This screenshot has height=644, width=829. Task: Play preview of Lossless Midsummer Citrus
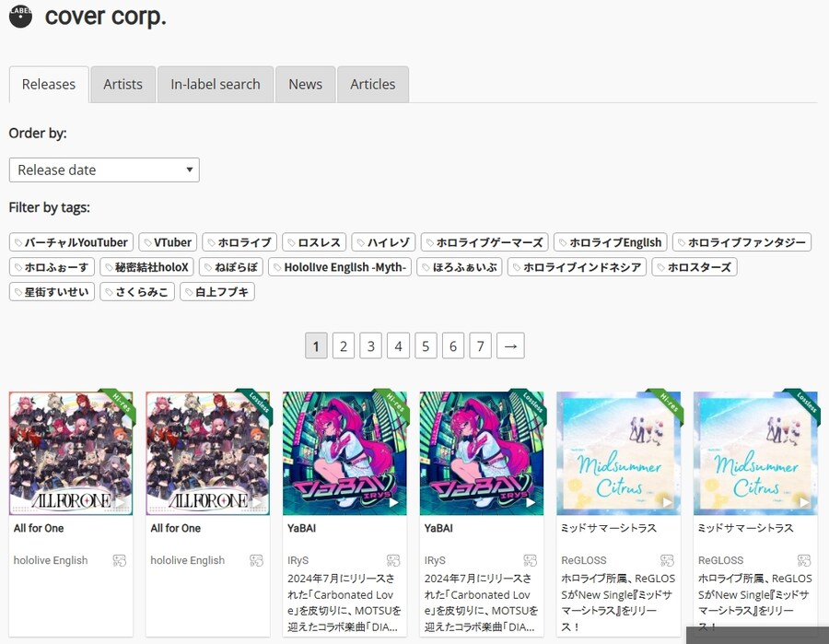coord(805,502)
